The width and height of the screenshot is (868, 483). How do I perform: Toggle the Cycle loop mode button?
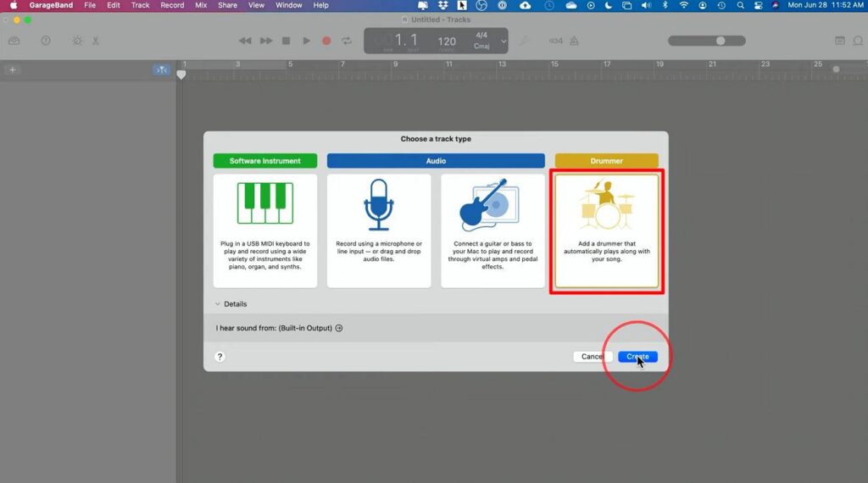(347, 41)
